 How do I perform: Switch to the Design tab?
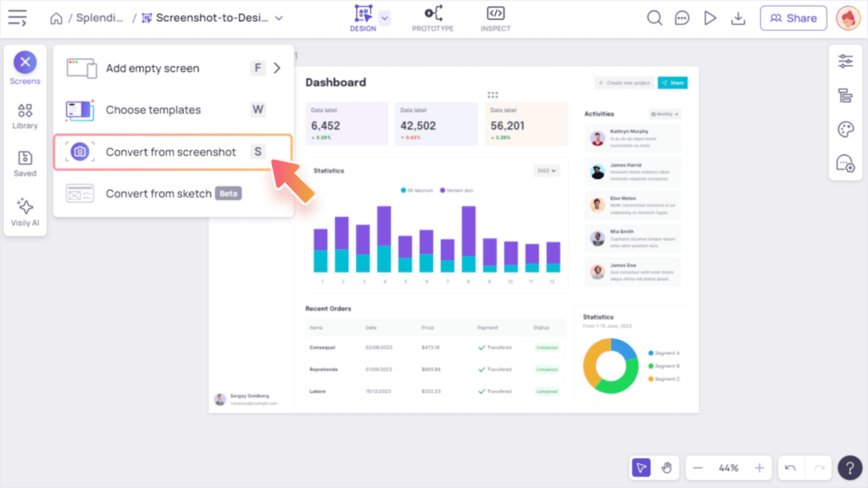[363, 19]
